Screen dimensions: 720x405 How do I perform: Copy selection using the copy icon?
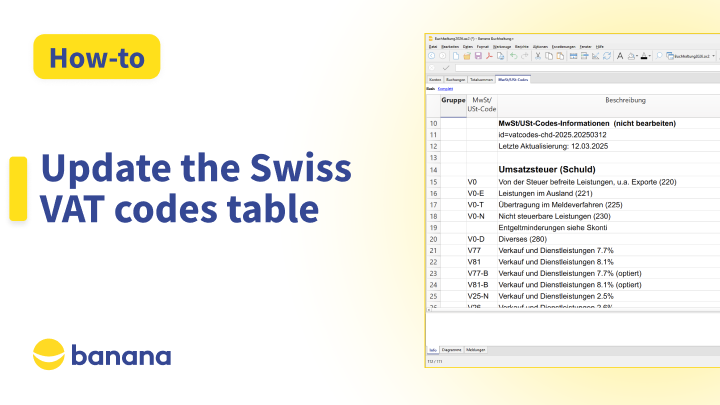click(549, 56)
